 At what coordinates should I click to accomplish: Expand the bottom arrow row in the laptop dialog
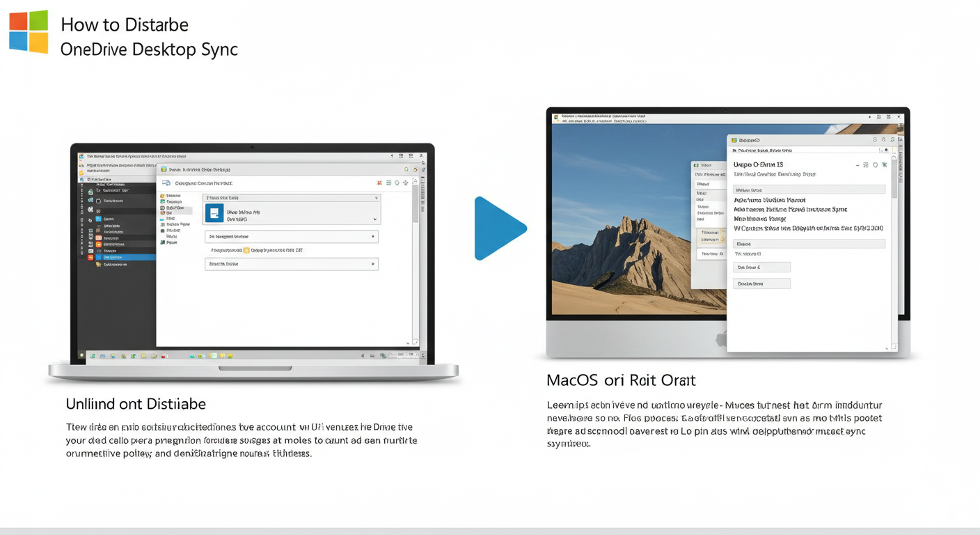[x=292, y=264]
